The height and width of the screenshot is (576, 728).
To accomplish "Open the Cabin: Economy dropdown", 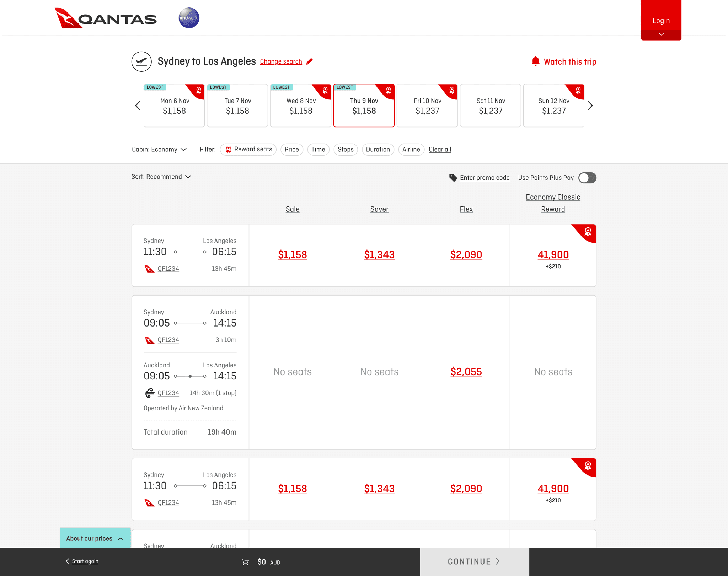I will pyautogui.click(x=159, y=150).
